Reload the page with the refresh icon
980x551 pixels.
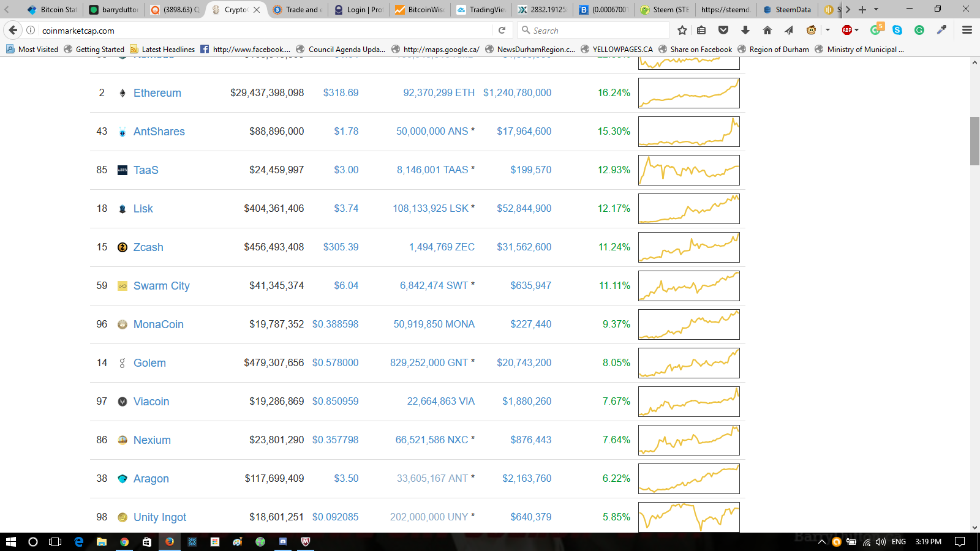(502, 30)
